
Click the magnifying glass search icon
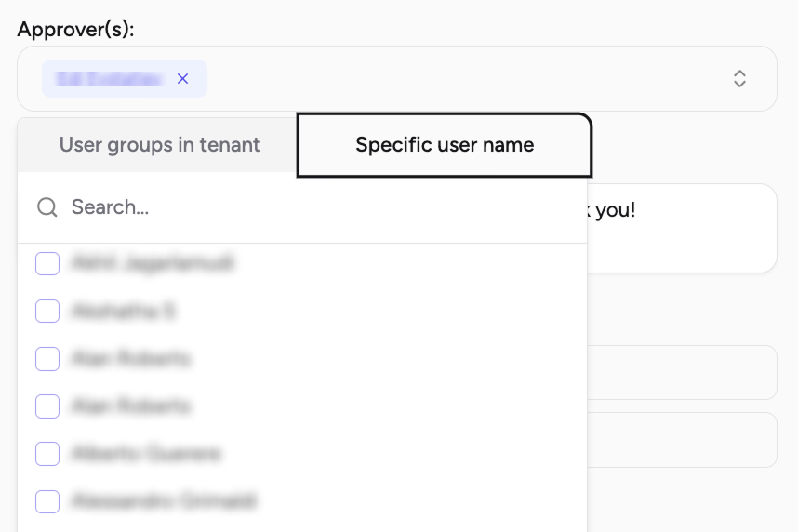(47, 207)
